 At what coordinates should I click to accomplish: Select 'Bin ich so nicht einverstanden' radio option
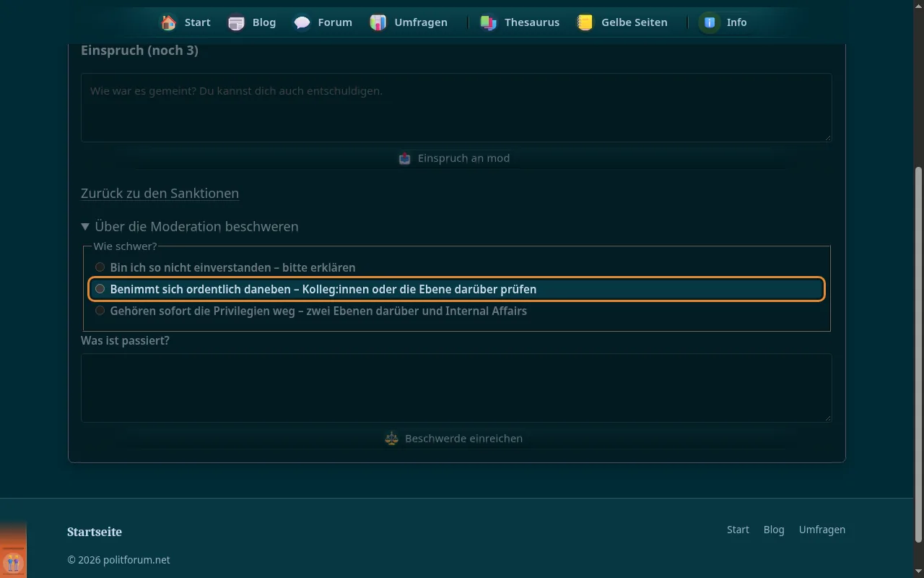[100, 267]
